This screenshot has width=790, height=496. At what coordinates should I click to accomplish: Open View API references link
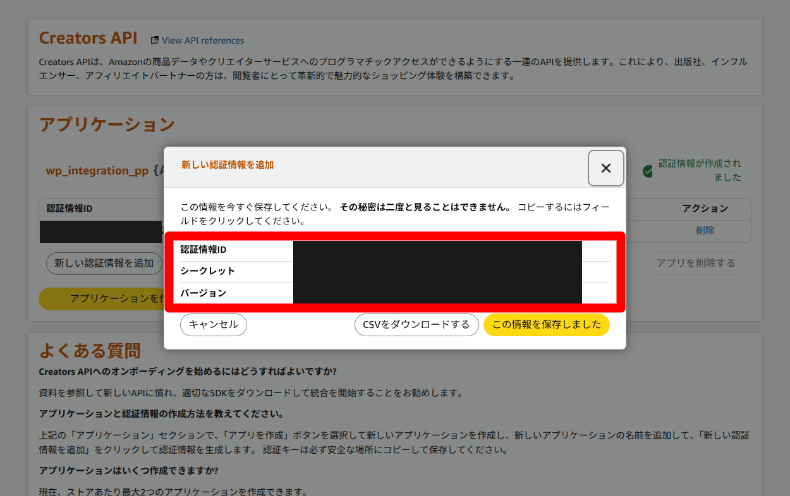point(203,40)
